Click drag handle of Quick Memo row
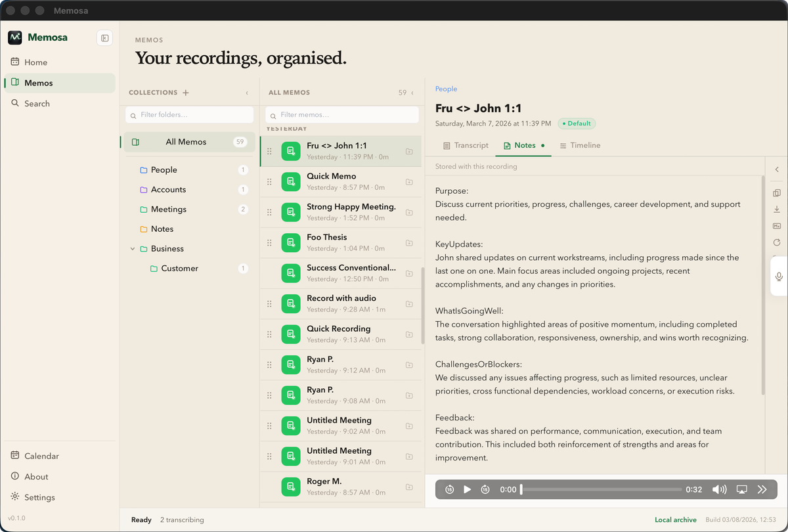This screenshot has width=788, height=532. point(269,182)
